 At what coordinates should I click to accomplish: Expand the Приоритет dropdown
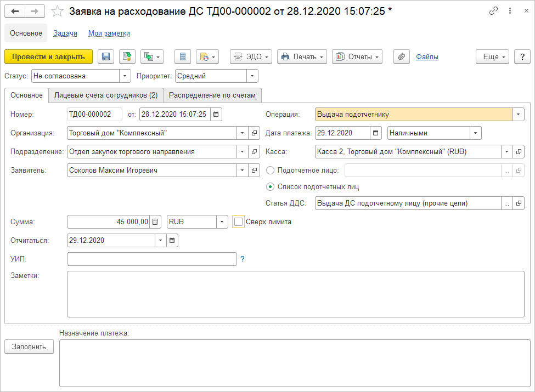[x=252, y=76]
